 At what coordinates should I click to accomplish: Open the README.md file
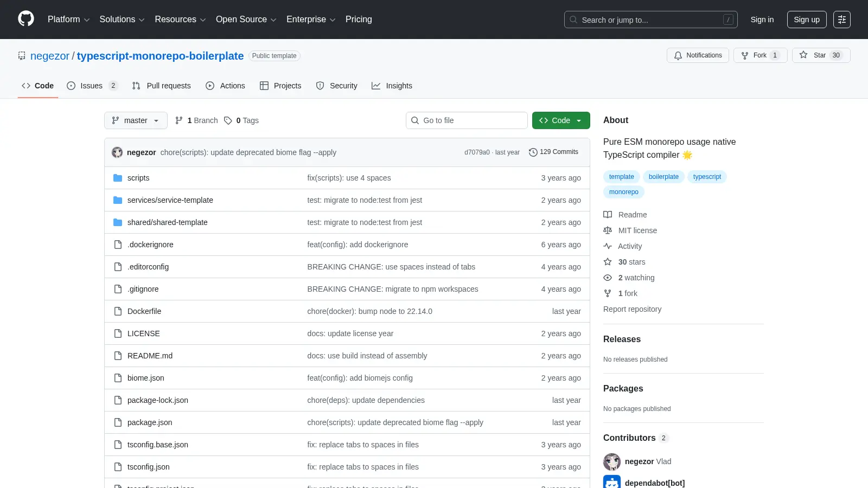[x=150, y=356]
